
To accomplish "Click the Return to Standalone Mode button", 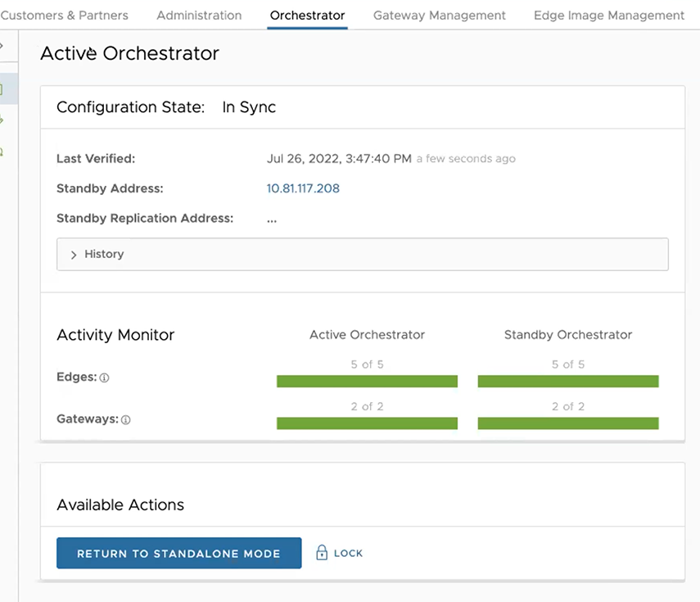I will [x=178, y=553].
